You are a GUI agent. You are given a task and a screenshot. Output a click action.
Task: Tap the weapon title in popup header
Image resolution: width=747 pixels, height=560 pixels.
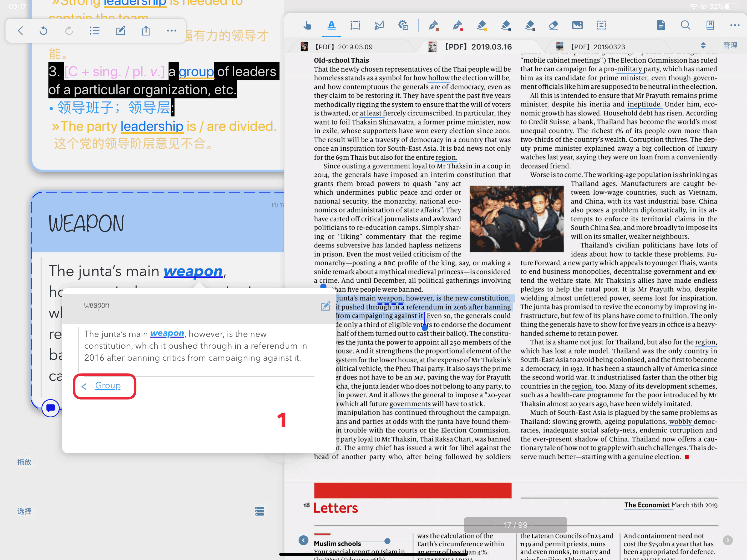click(x=97, y=305)
